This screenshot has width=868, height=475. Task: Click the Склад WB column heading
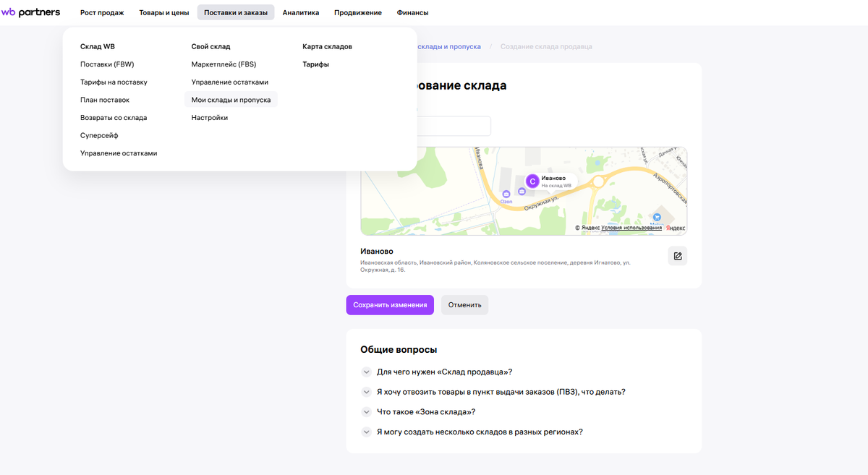[x=98, y=46]
